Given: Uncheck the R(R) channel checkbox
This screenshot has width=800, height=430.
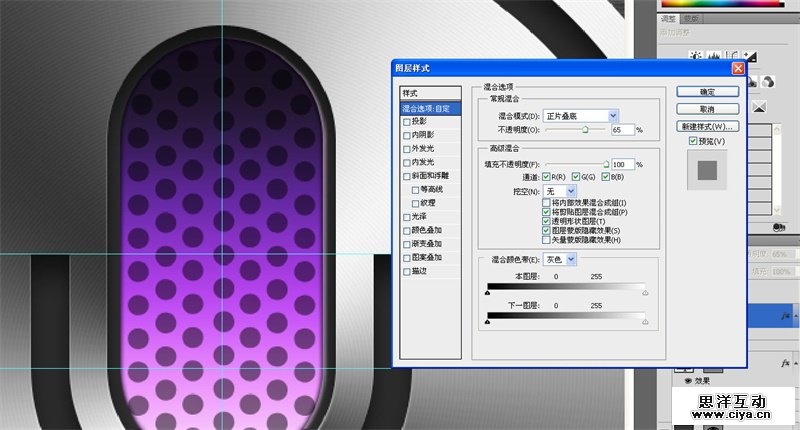Looking at the screenshot, I should (x=546, y=176).
